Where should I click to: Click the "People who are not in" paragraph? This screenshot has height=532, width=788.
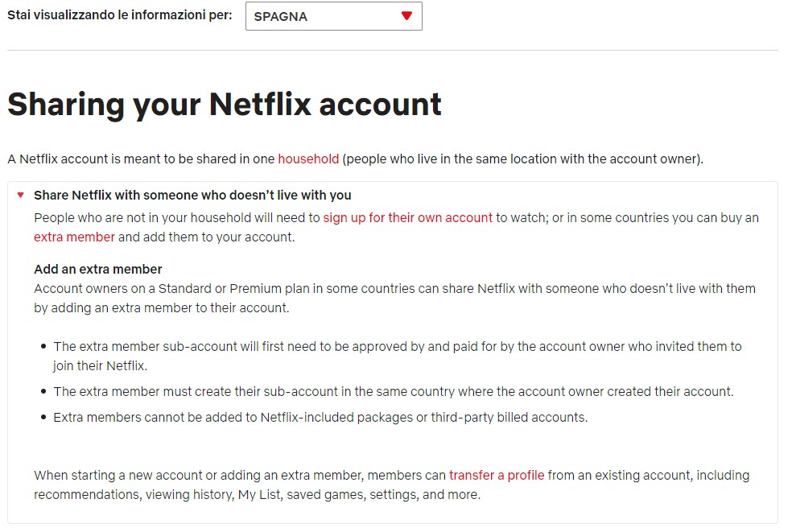[x=177, y=218]
